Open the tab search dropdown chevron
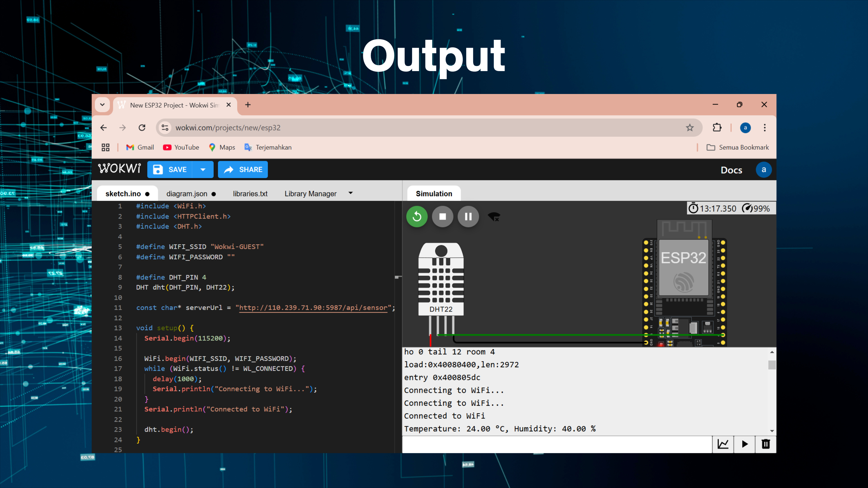 tap(102, 105)
